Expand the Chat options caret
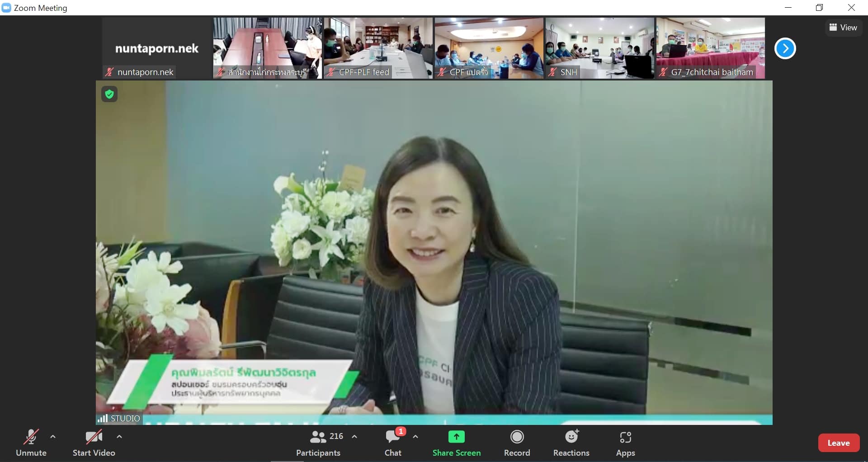 coord(415,437)
